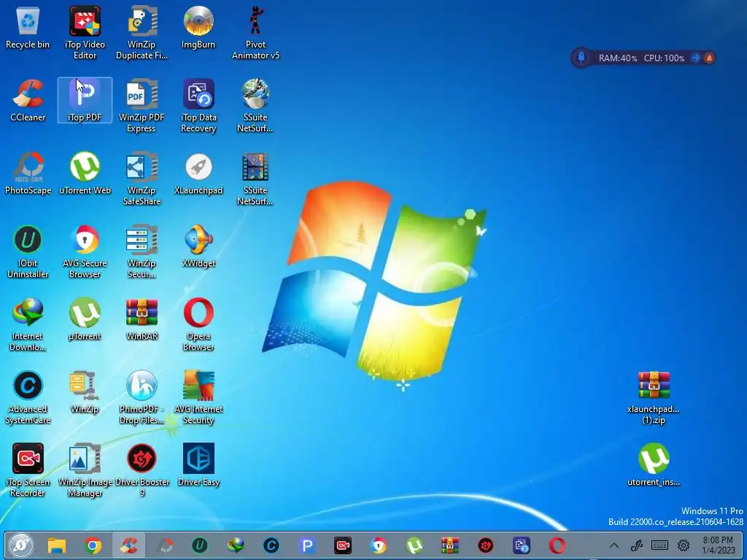
Task: Open the touch keyboard tray icon
Action: (659, 545)
